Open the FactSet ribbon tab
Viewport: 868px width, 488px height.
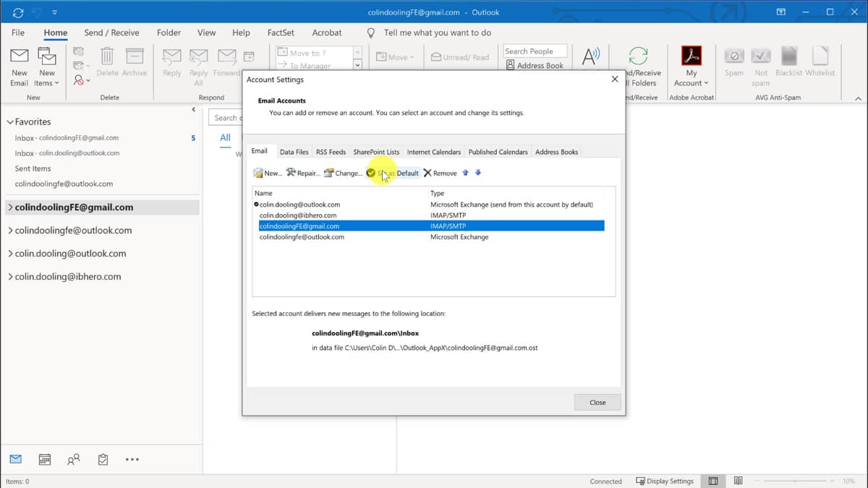click(x=281, y=33)
